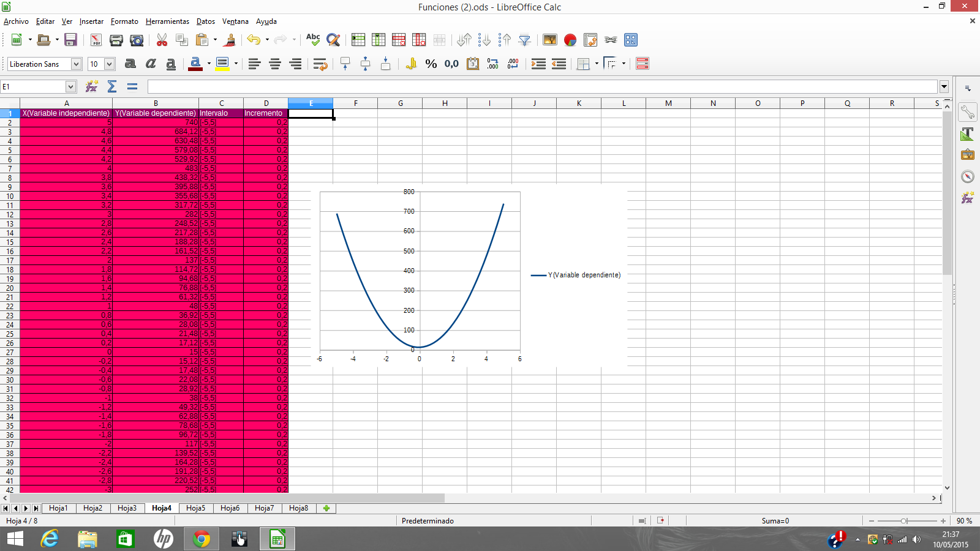Undo the last action
The height and width of the screenshot is (551, 980).
[x=254, y=40]
